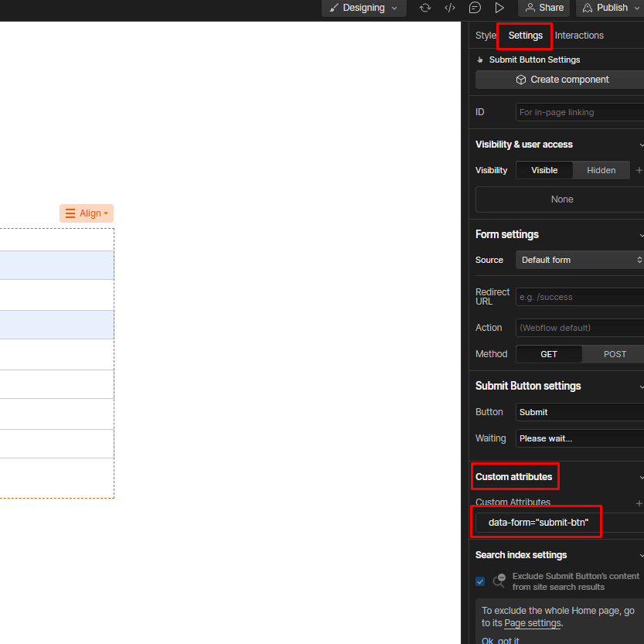Open the comments icon
Viewport: 644px width, 644px height.
click(475, 8)
